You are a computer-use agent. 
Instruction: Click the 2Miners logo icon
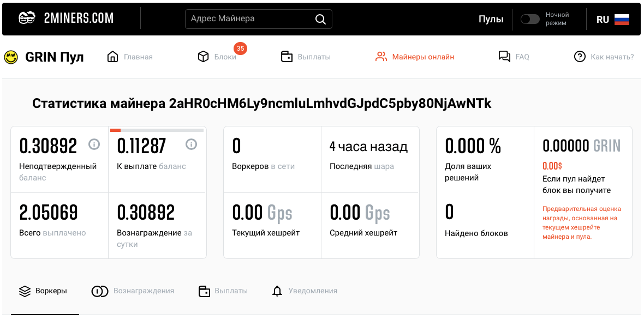point(27,19)
